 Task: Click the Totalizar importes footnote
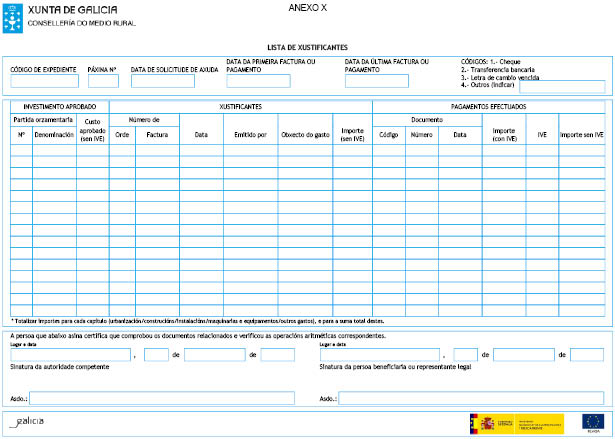click(x=198, y=321)
